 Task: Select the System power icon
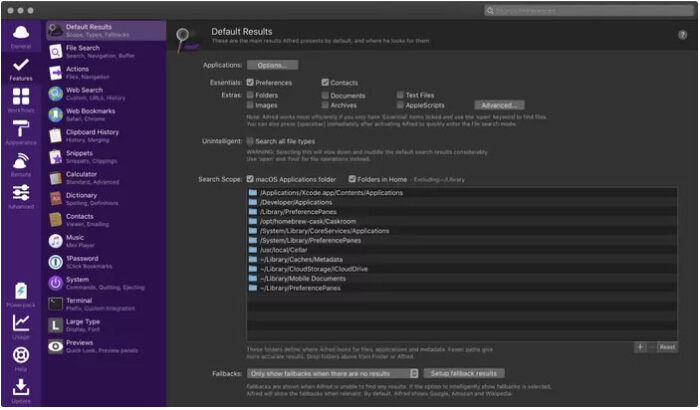pyautogui.click(x=55, y=283)
